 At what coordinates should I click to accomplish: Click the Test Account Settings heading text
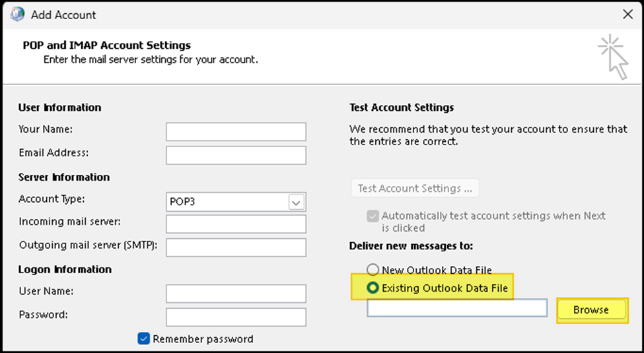coord(402,108)
